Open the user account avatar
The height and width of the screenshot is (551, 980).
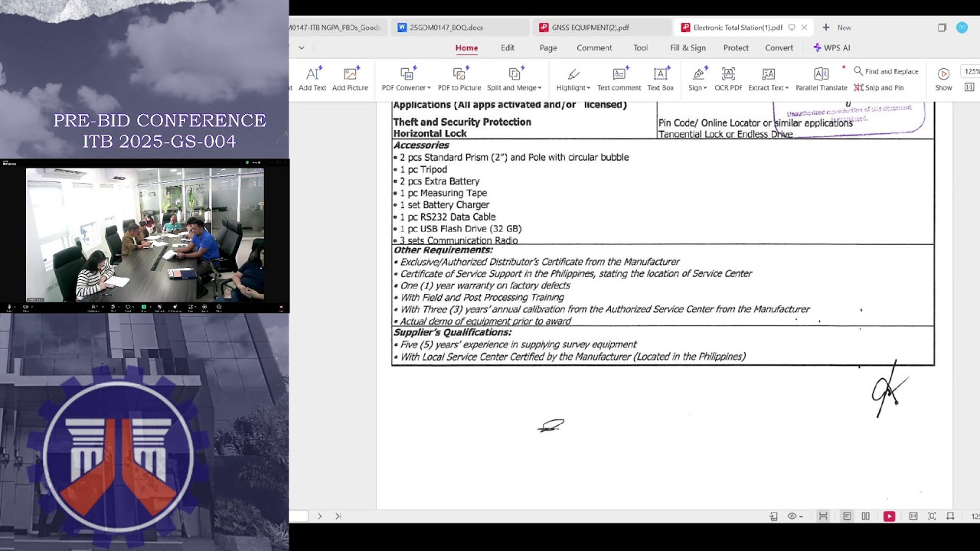pyautogui.click(x=962, y=28)
